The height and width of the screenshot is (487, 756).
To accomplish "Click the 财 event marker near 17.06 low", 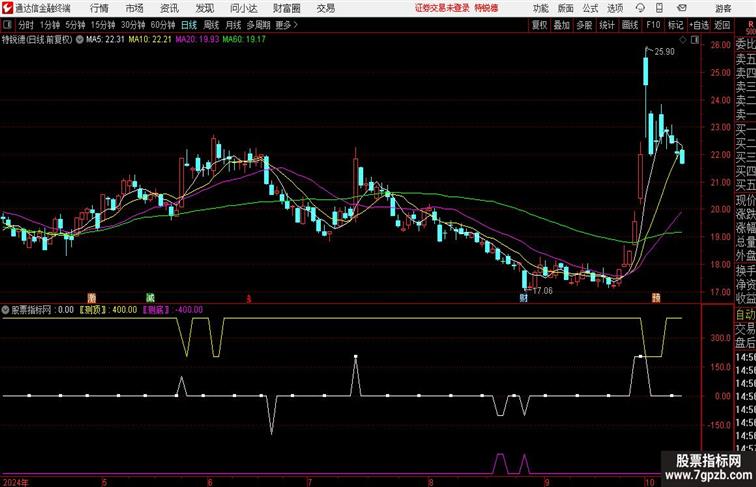I will click(x=524, y=298).
